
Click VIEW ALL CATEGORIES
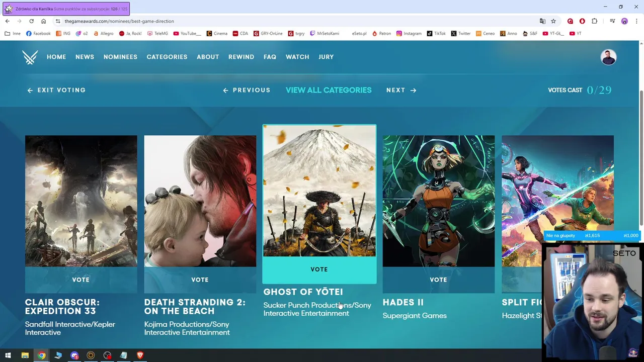coord(329,90)
